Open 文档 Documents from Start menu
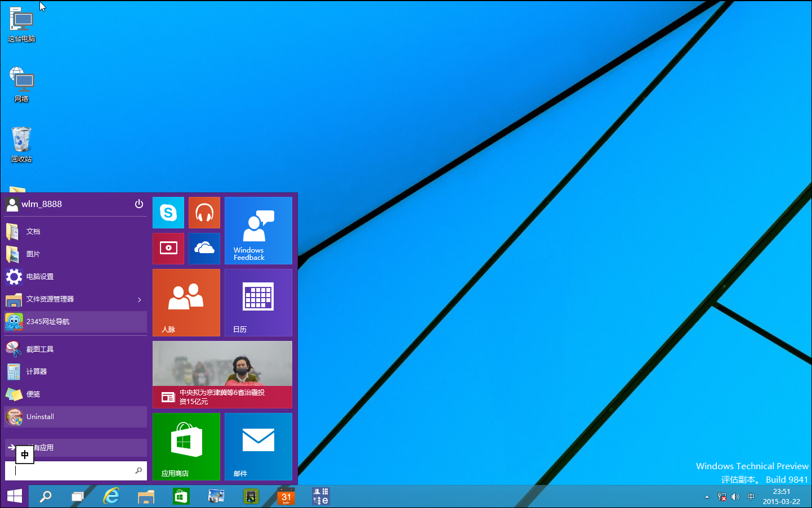 pos(75,231)
